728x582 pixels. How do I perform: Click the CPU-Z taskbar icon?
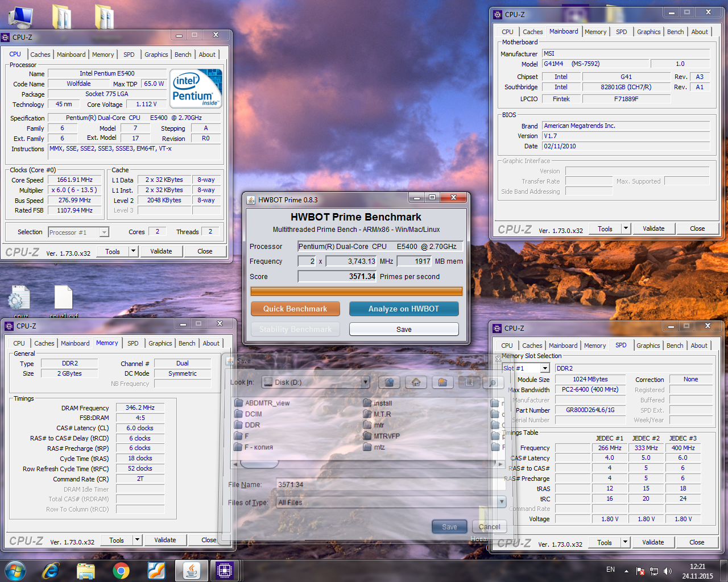pos(225,570)
